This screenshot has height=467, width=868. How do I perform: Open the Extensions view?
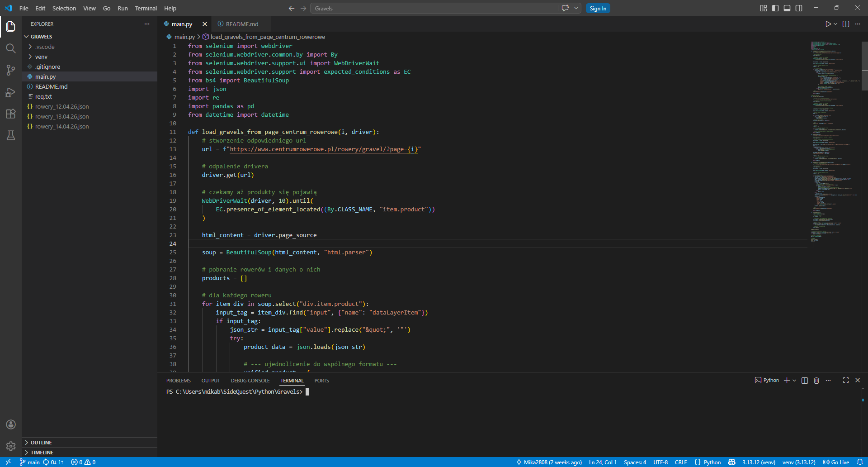click(11, 114)
